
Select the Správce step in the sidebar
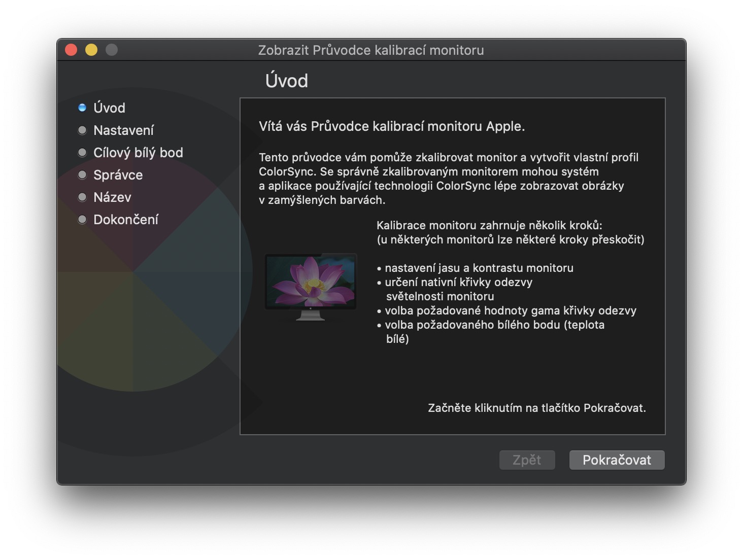tap(118, 175)
